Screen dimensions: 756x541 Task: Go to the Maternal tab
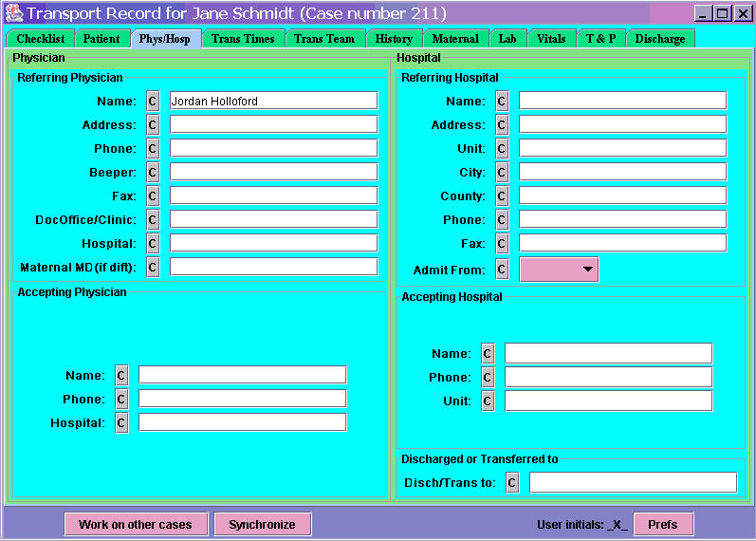(455, 39)
